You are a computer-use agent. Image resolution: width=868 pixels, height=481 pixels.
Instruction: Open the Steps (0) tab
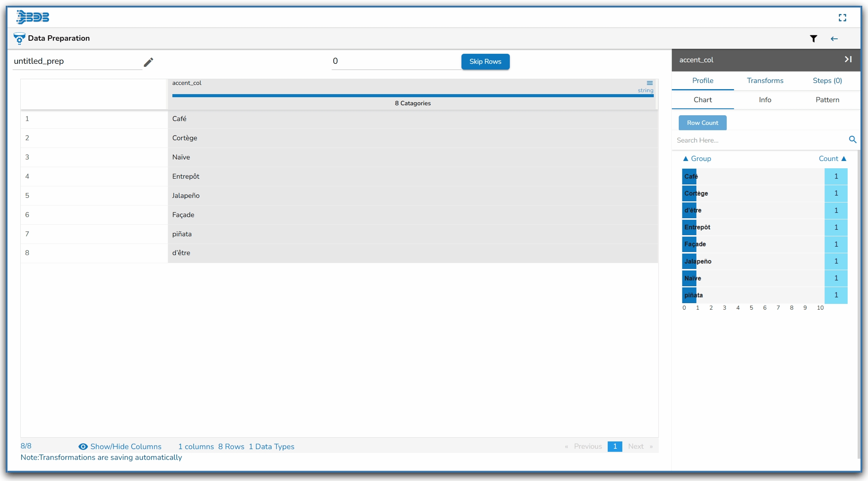point(827,81)
